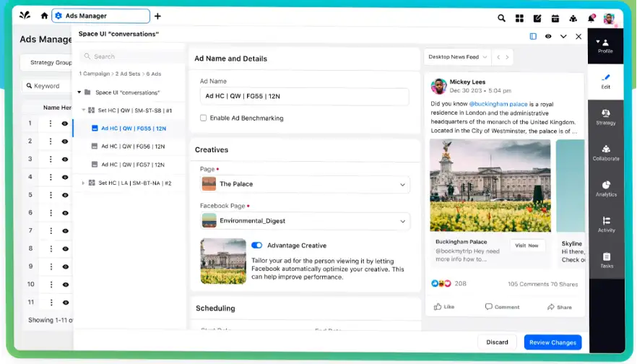Click Advantage Creative palace thumbnail

tap(223, 261)
